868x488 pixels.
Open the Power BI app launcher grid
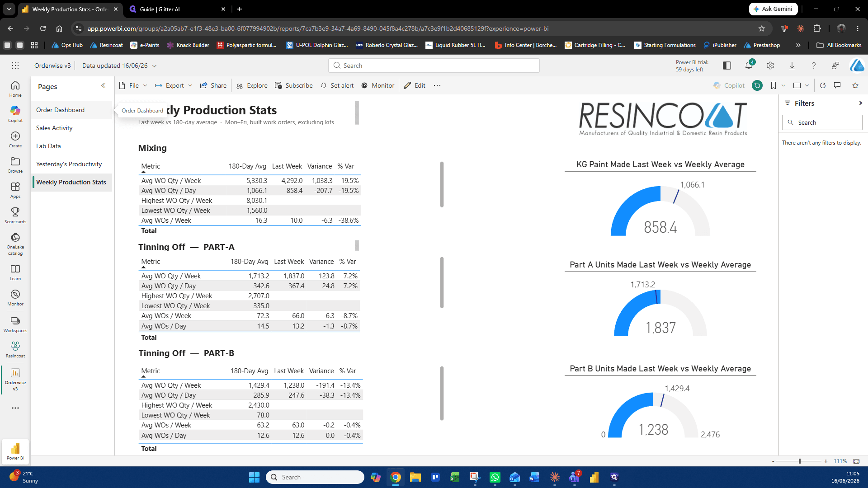15,66
